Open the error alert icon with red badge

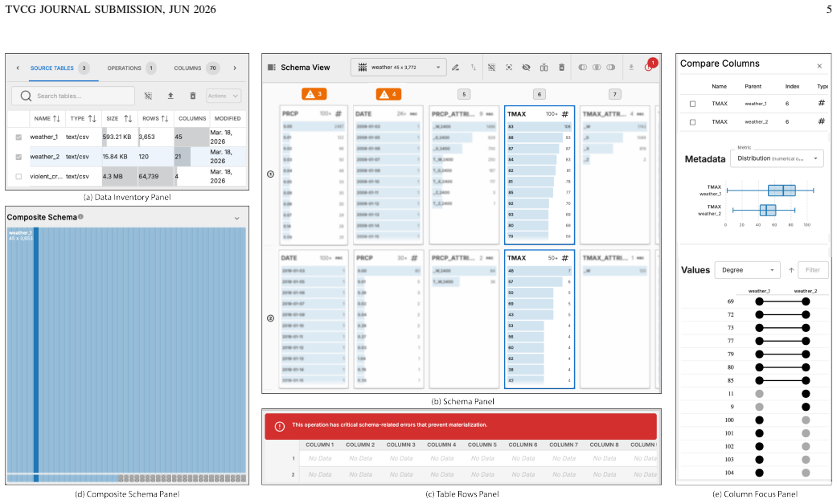pos(650,66)
